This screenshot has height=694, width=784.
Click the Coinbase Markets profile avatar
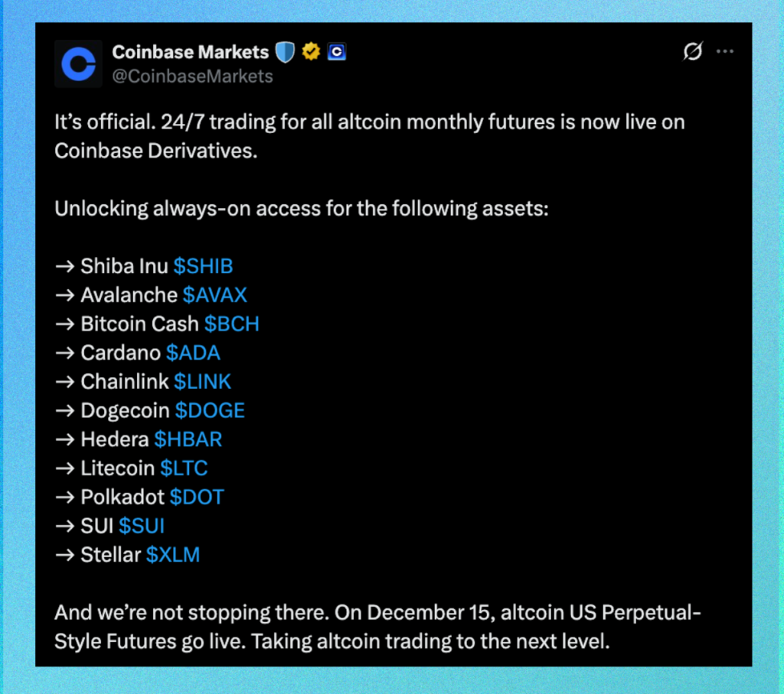(78, 64)
